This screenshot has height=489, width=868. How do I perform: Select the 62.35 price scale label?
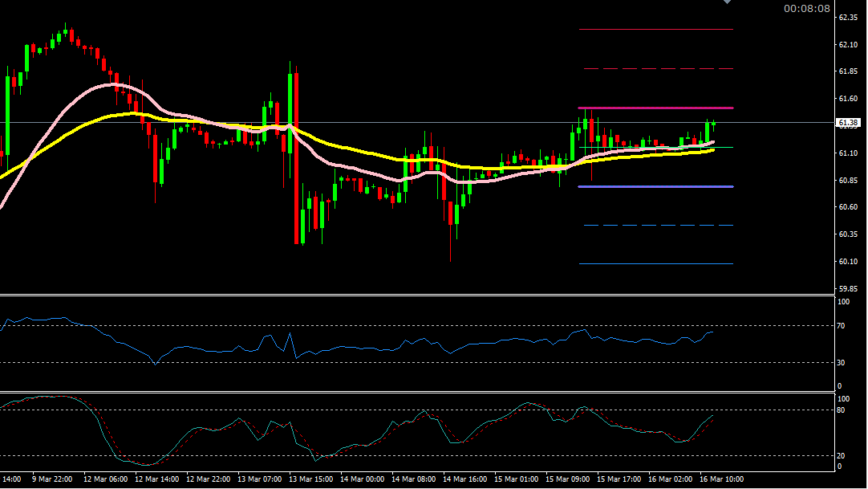click(x=848, y=18)
